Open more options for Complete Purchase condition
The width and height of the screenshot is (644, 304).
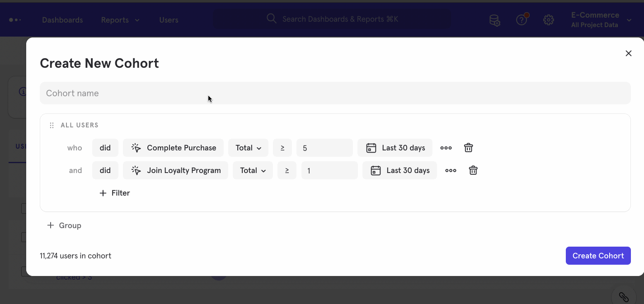pos(446,148)
